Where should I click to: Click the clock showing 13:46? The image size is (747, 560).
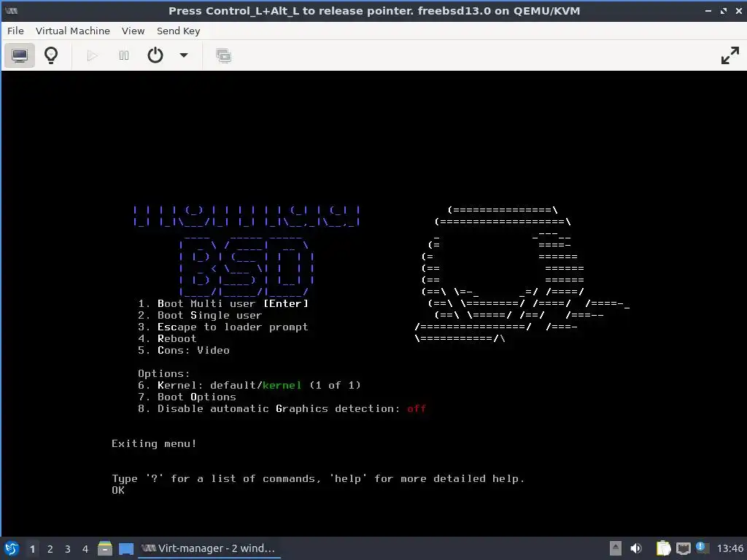point(729,548)
